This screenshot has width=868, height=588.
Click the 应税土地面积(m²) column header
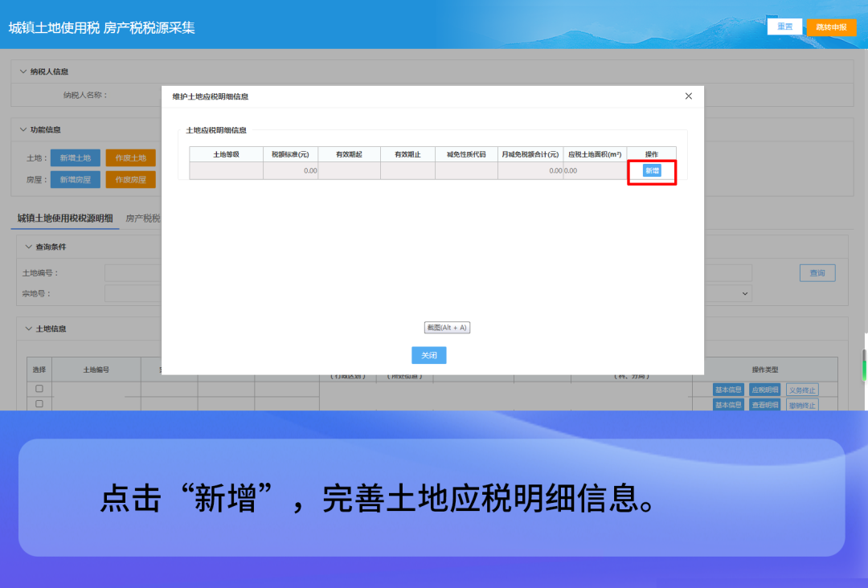(595, 154)
